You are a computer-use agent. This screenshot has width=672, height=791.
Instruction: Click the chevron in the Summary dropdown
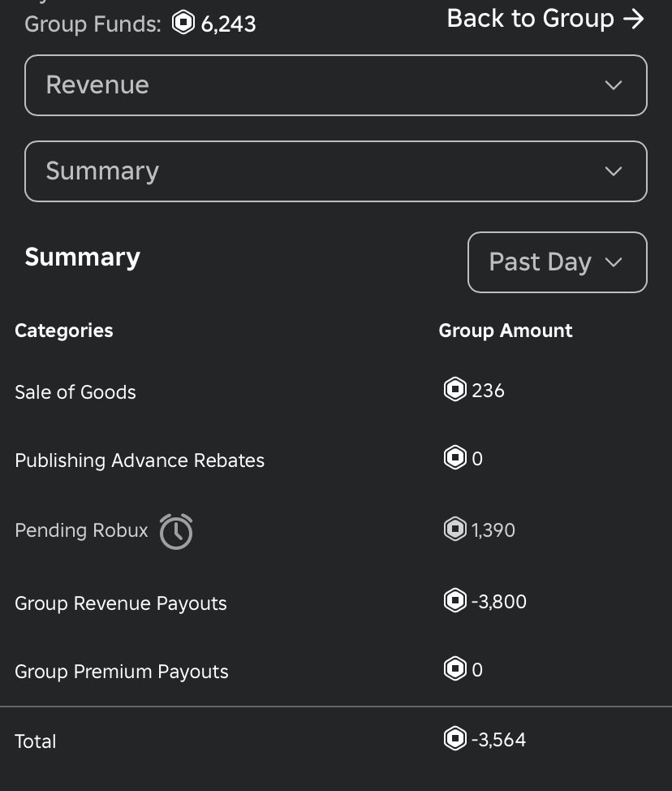[613, 171]
